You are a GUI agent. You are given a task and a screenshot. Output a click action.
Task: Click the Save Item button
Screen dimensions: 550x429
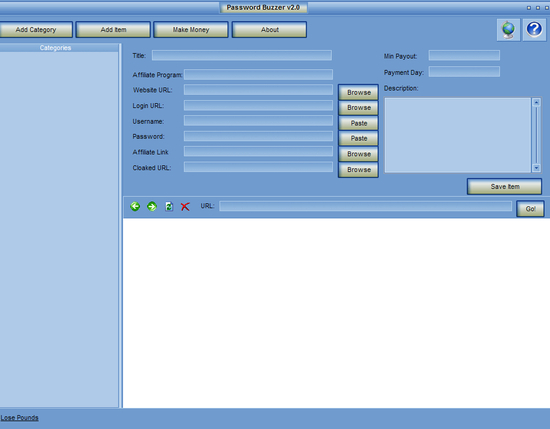[x=504, y=187]
